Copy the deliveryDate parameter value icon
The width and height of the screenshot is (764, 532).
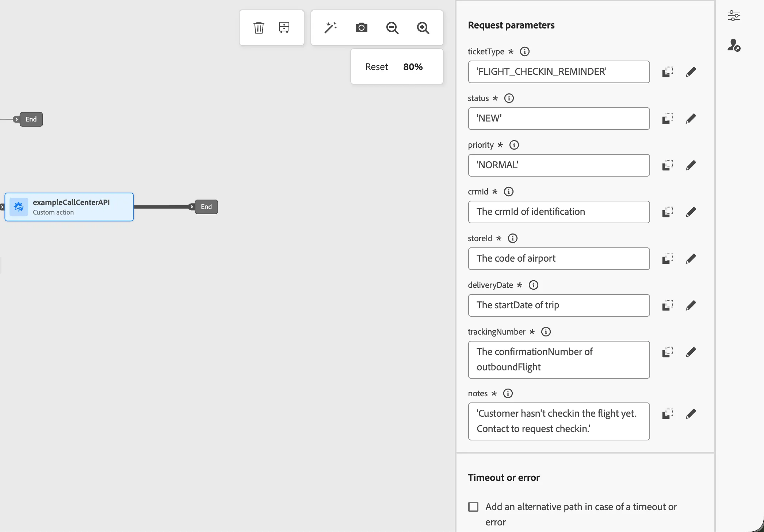(668, 305)
